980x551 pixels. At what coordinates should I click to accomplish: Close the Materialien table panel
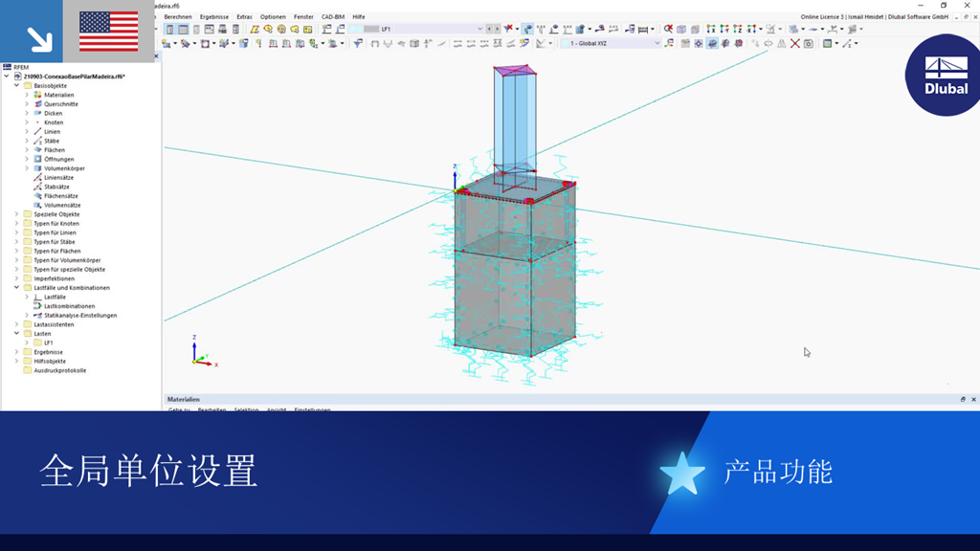click(x=973, y=399)
